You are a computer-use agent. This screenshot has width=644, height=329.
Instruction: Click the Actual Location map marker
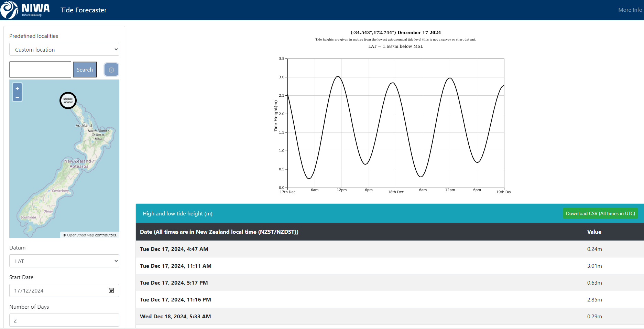68,100
